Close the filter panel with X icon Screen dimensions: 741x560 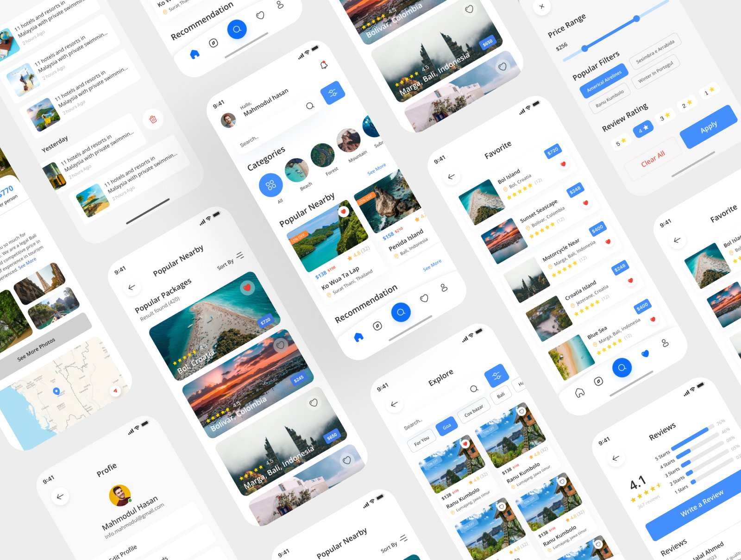point(542,6)
